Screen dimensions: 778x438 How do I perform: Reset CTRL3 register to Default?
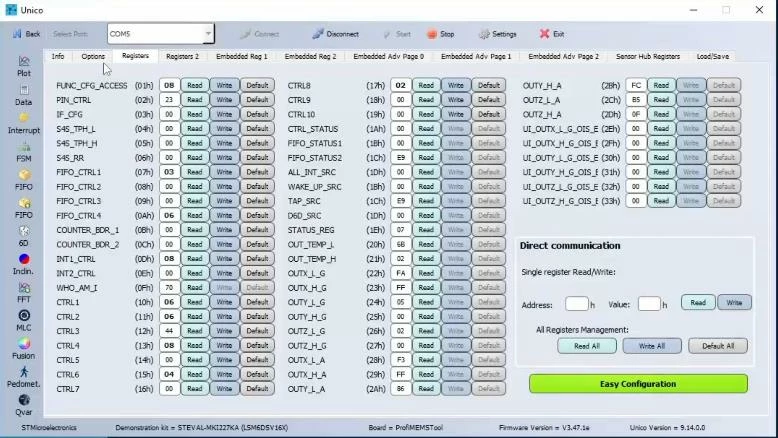[257, 330]
